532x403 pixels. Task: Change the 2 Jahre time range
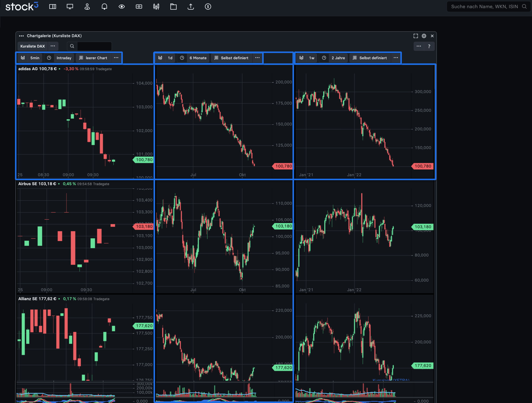[x=338, y=58]
